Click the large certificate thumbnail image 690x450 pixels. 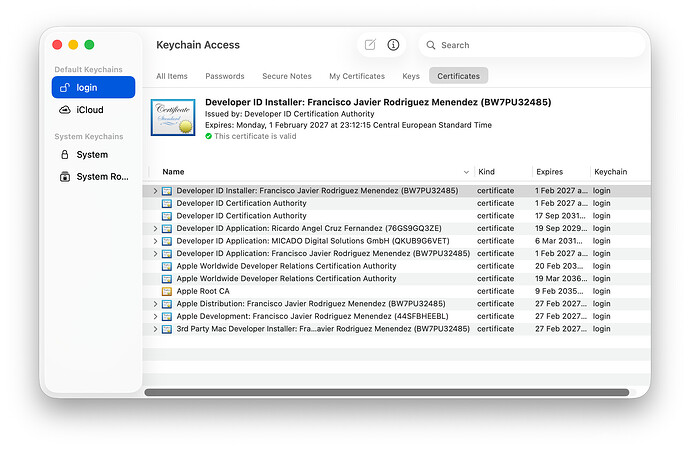pyautogui.click(x=173, y=117)
